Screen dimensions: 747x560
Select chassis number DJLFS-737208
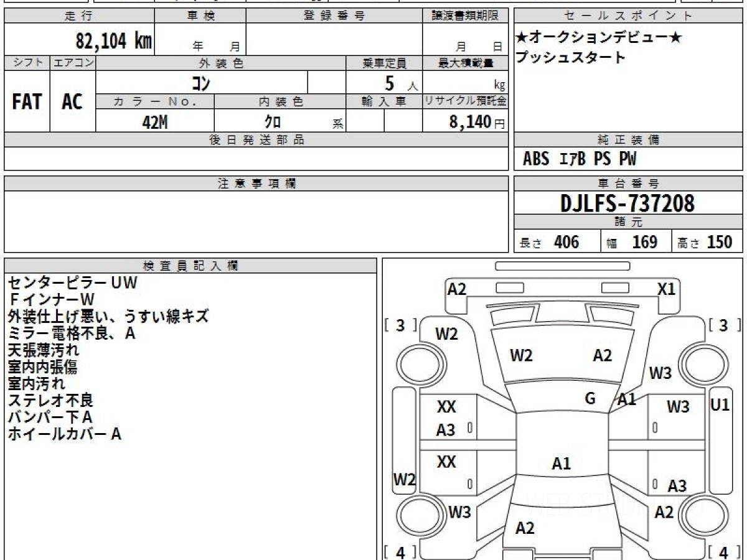(x=628, y=203)
